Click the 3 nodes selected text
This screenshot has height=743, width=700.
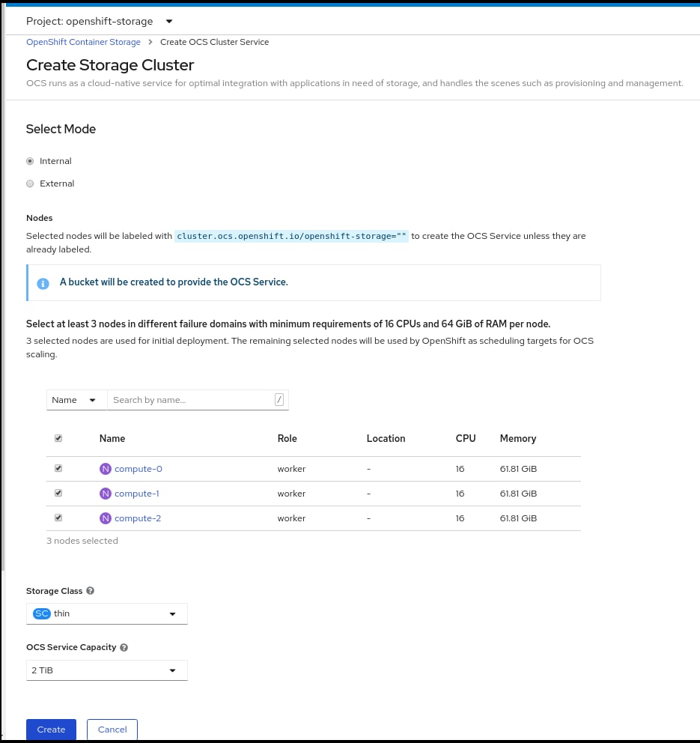pyautogui.click(x=82, y=541)
